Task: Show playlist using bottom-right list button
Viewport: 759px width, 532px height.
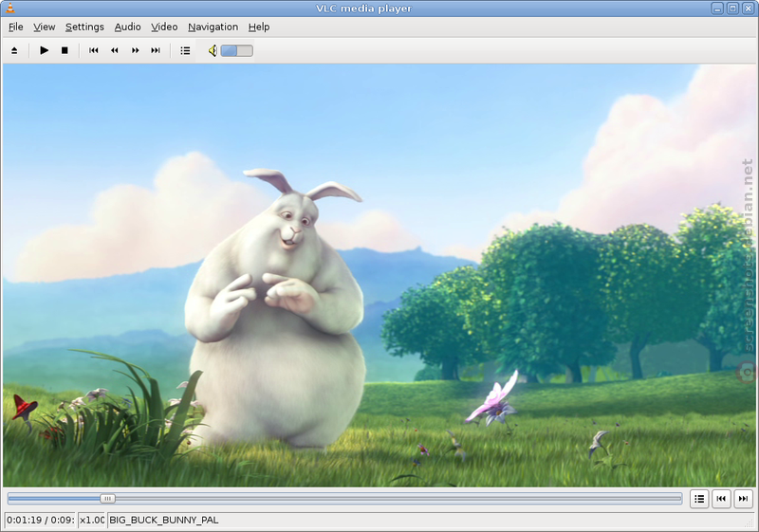Action: (x=699, y=499)
